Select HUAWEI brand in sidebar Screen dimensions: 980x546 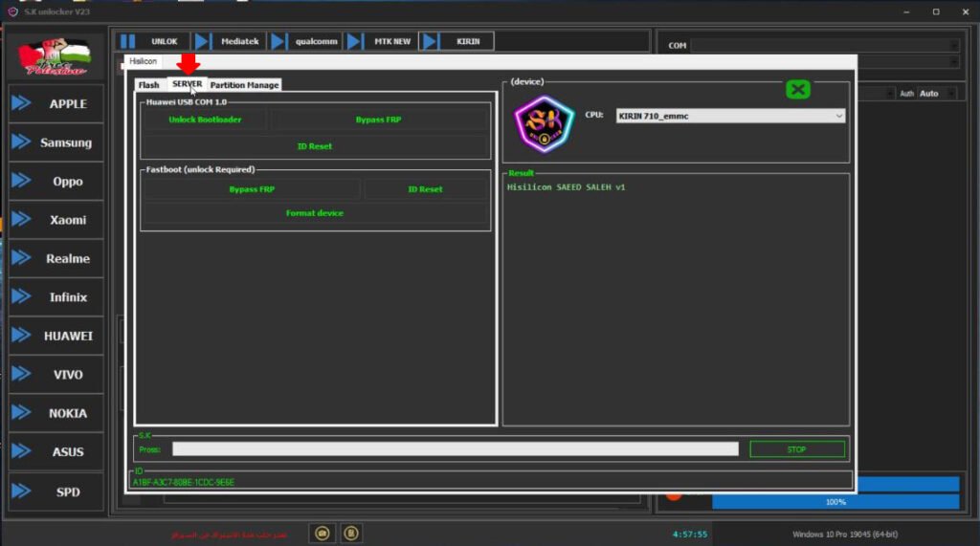point(56,336)
